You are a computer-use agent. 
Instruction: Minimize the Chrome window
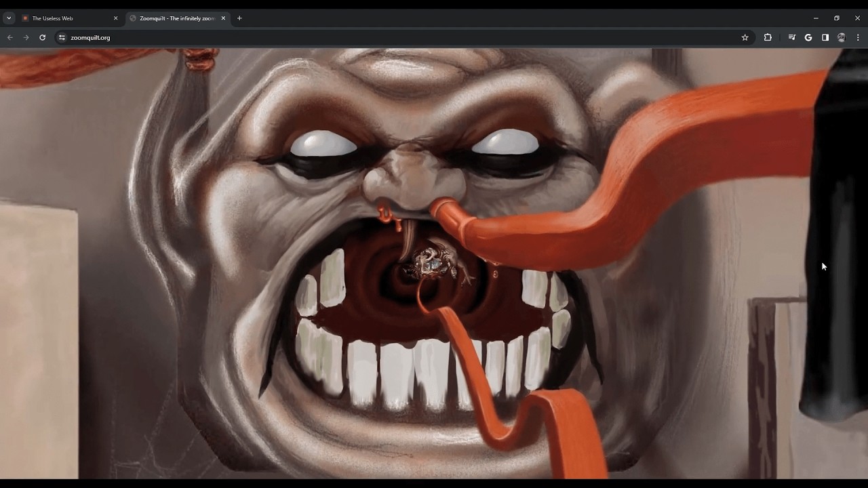point(816,18)
